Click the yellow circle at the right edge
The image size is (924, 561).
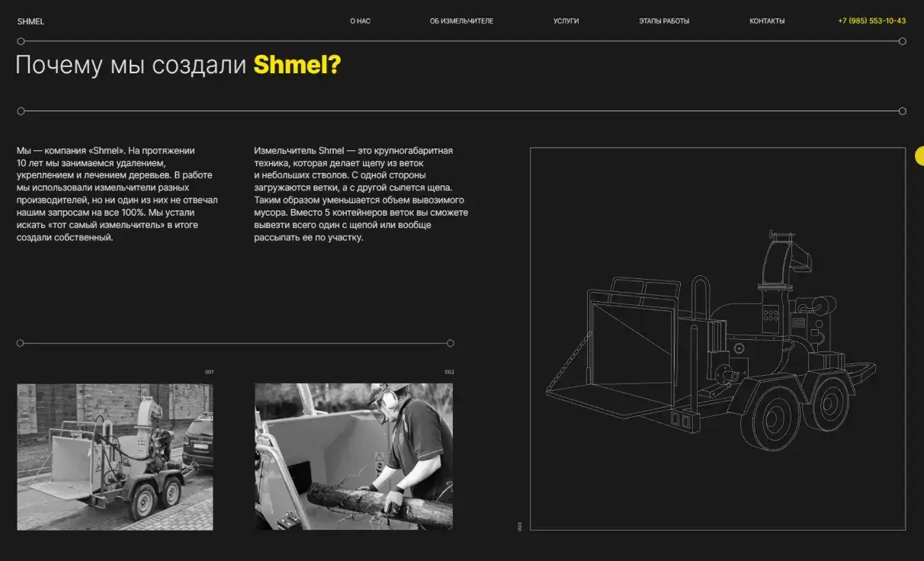[x=919, y=156]
